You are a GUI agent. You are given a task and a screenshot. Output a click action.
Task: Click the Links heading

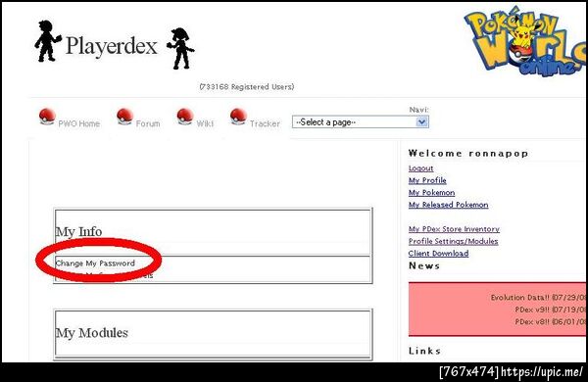[x=424, y=351]
